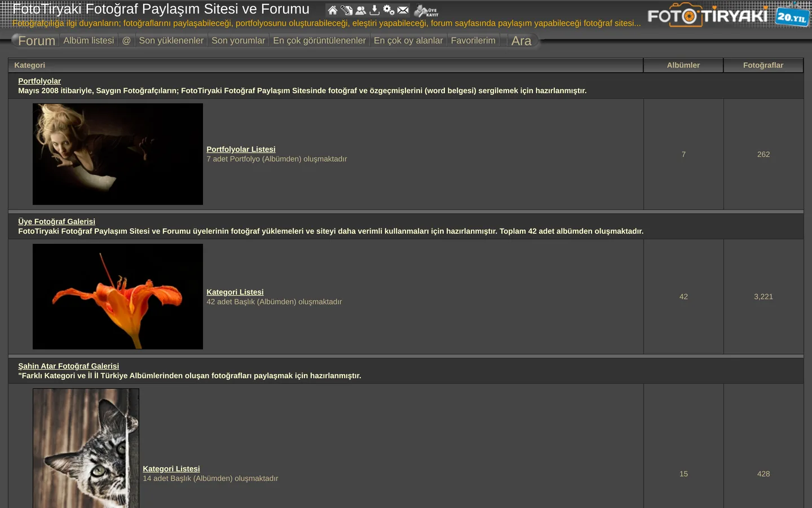This screenshot has height=508, width=812.
Task: Show Son yüklenenler (latest uploads)
Action: pyautogui.click(x=171, y=41)
